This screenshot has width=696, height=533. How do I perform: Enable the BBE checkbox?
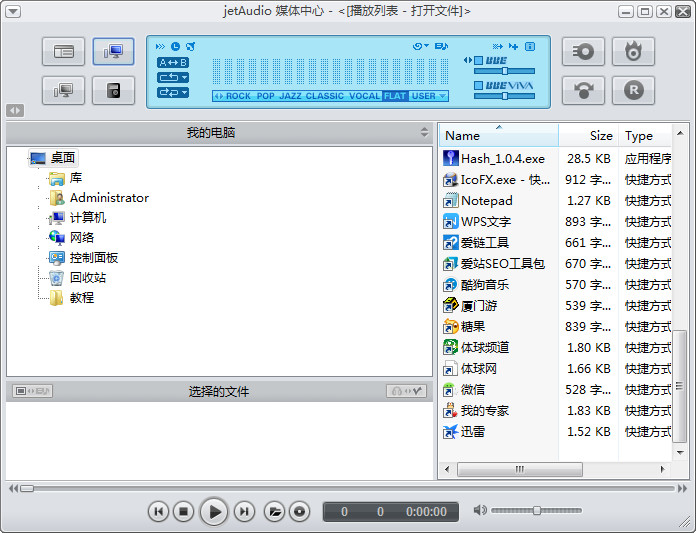click(x=478, y=60)
